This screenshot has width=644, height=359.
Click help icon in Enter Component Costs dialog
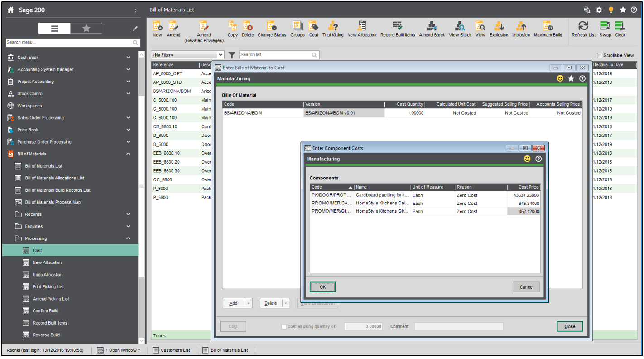point(538,159)
